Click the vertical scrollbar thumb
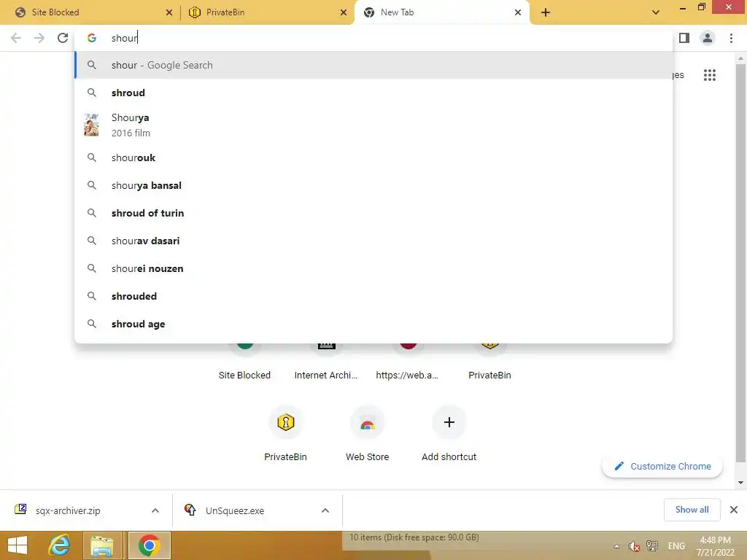The width and height of the screenshot is (747, 560). pyautogui.click(x=740, y=262)
